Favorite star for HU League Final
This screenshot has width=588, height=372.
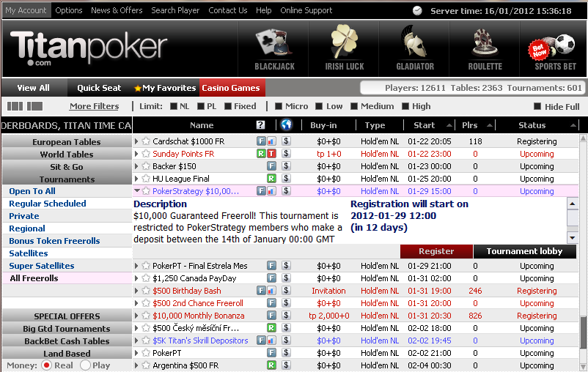[x=146, y=179]
